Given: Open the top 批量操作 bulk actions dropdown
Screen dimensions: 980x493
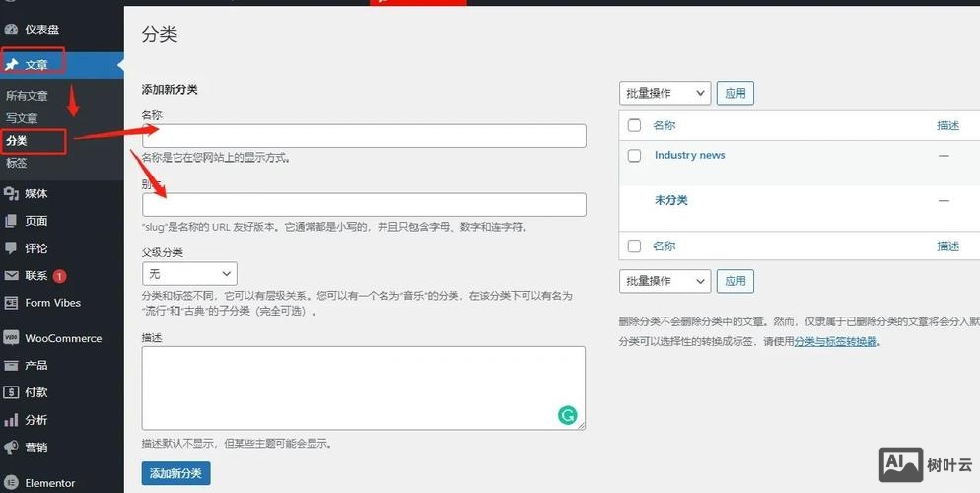Looking at the screenshot, I should pos(665,93).
